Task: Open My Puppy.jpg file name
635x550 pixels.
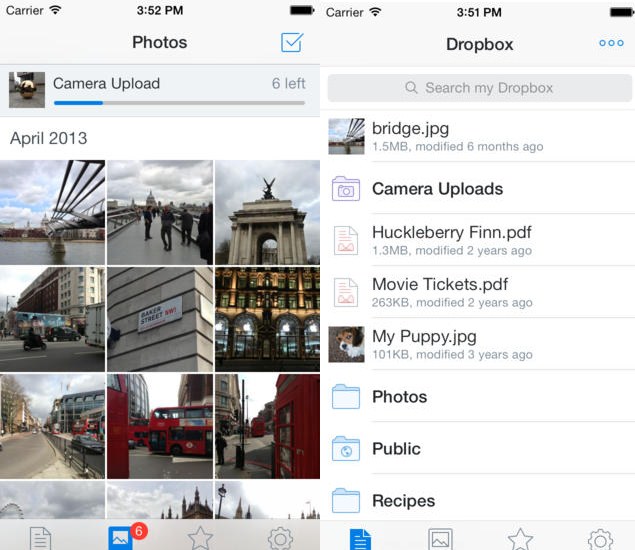Action: point(424,337)
